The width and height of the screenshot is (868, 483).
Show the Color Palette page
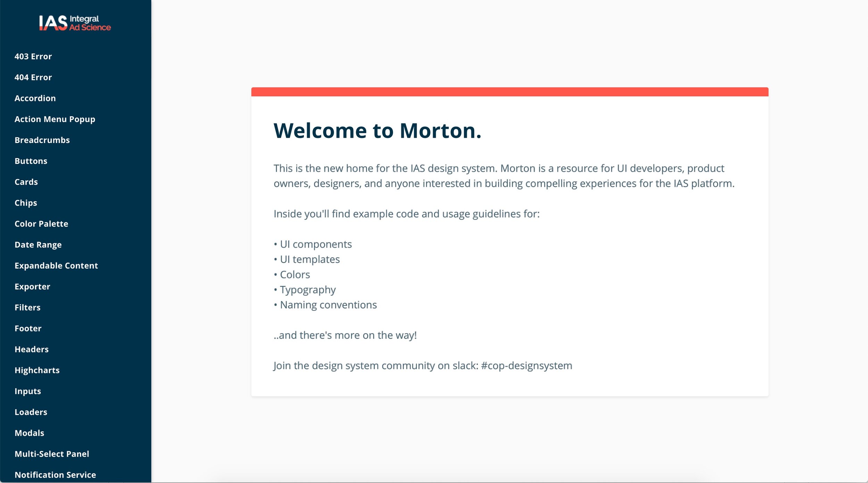coord(41,224)
